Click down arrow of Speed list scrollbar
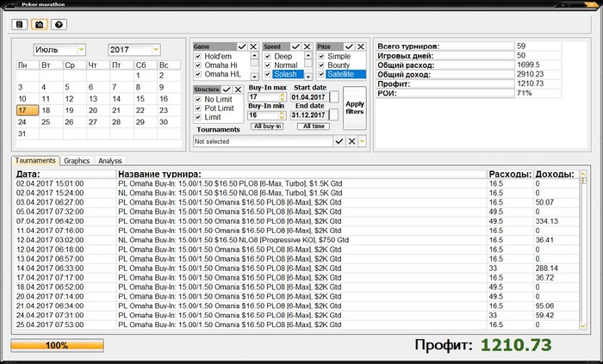603x364 pixels. 308,77
